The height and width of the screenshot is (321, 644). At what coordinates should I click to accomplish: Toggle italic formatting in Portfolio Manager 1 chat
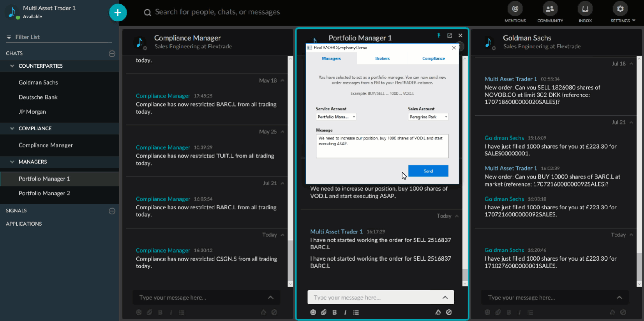pyautogui.click(x=345, y=312)
